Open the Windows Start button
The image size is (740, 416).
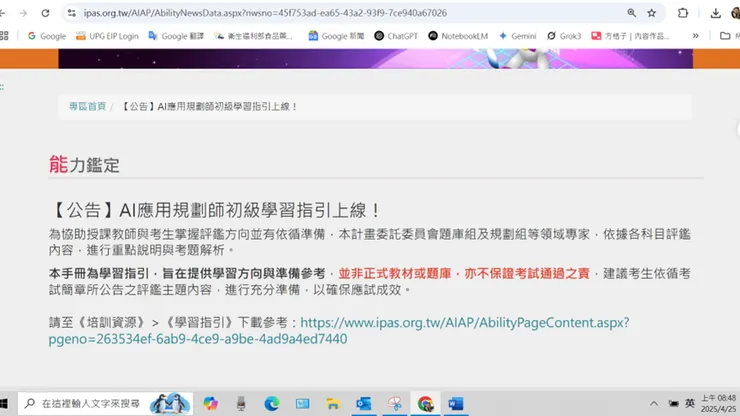pos(4,404)
